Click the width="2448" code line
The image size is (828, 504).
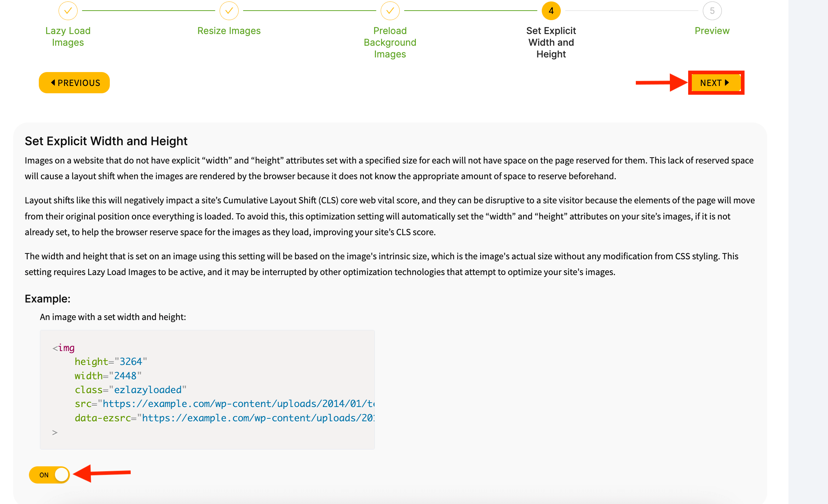(x=108, y=376)
